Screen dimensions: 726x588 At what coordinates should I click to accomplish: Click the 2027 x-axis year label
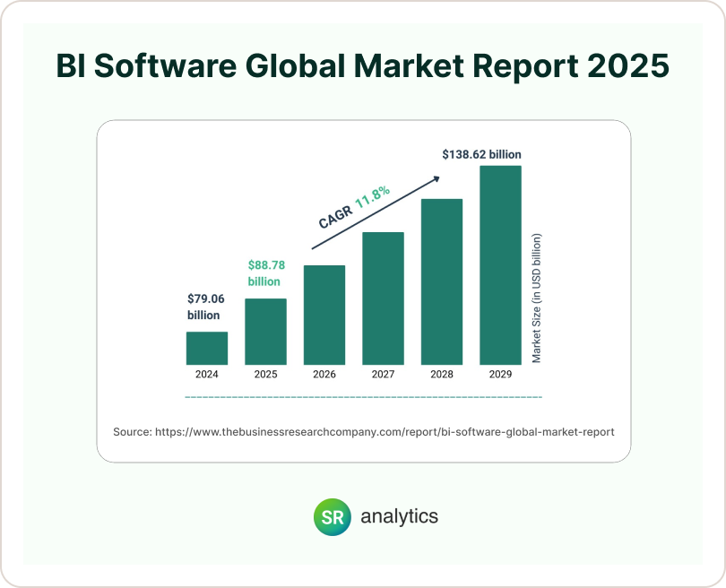coord(383,375)
